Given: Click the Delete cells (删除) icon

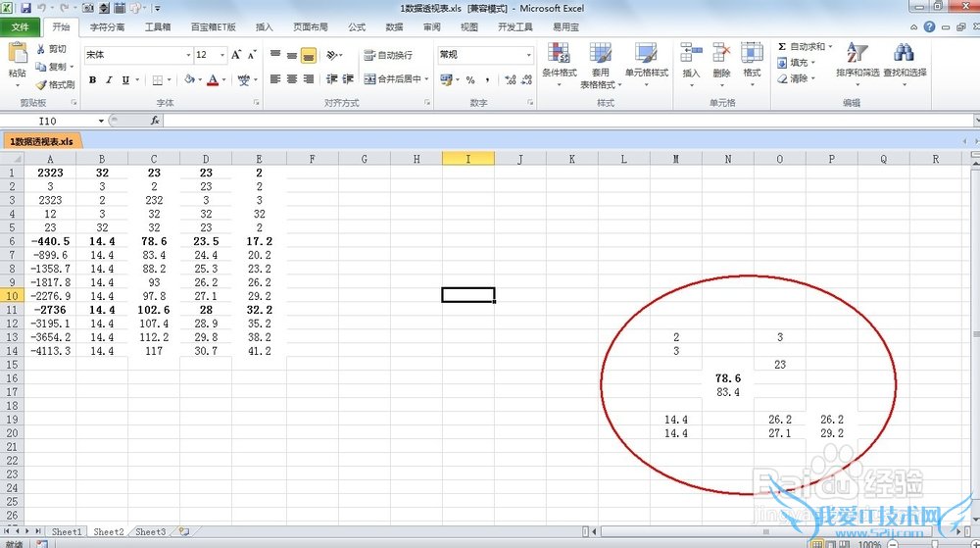Looking at the screenshot, I should [x=722, y=59].
